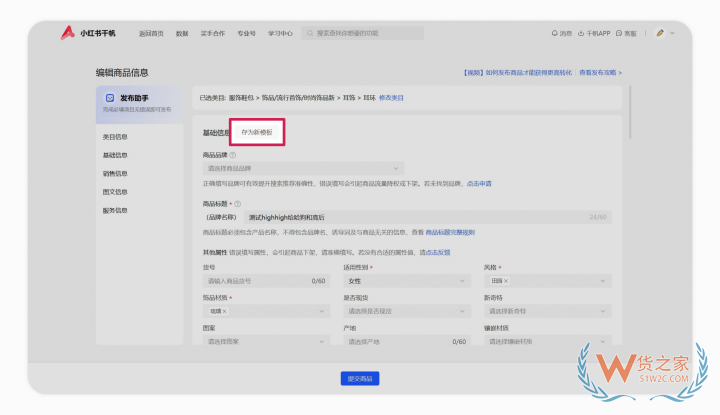Jump to 销售信息 section in sidebar

[115, 174]
